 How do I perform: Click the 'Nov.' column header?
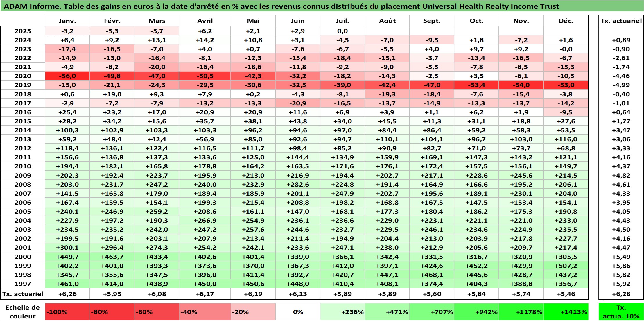point(521,21)
